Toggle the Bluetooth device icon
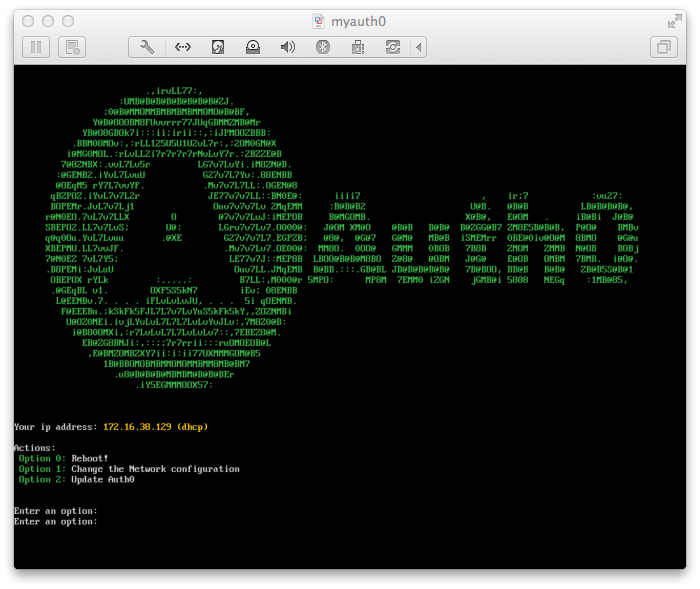 tap(323, 47)
